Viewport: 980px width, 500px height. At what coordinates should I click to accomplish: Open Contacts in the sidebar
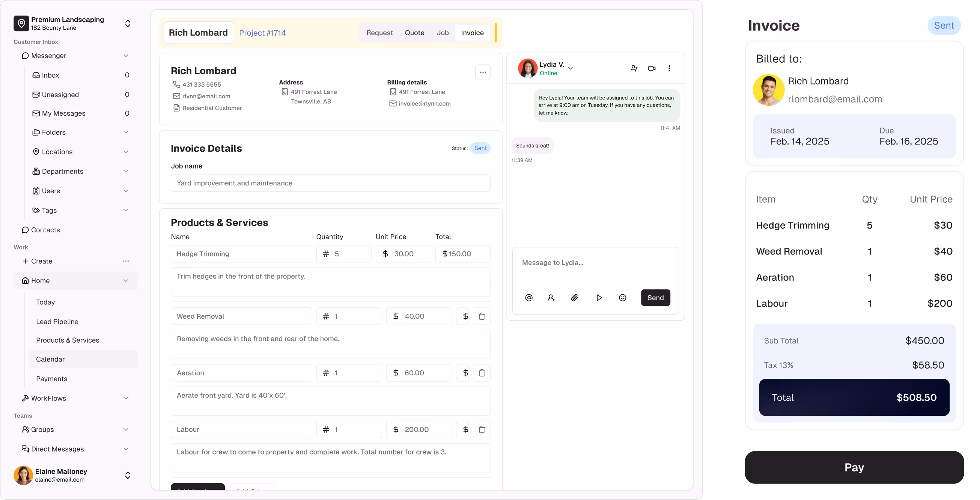coord(45,230)
